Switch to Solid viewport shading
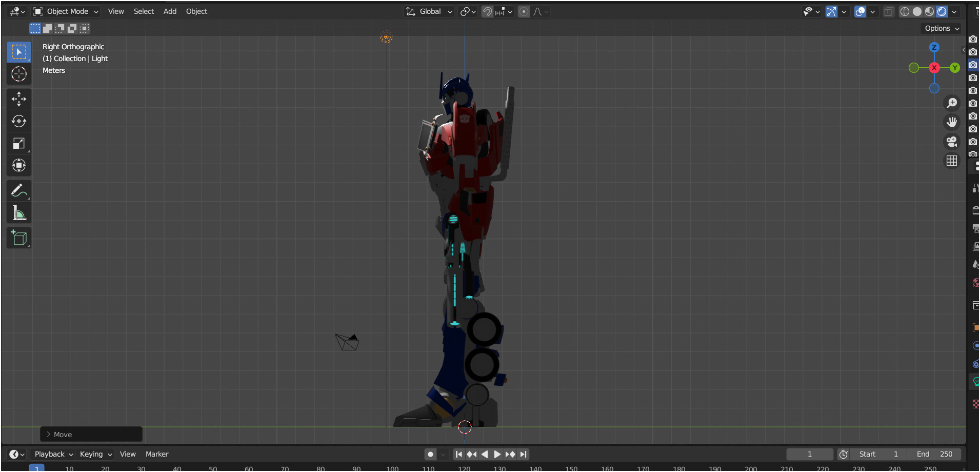The height and width of the screenshot is (472, 980). pos(917,11)
